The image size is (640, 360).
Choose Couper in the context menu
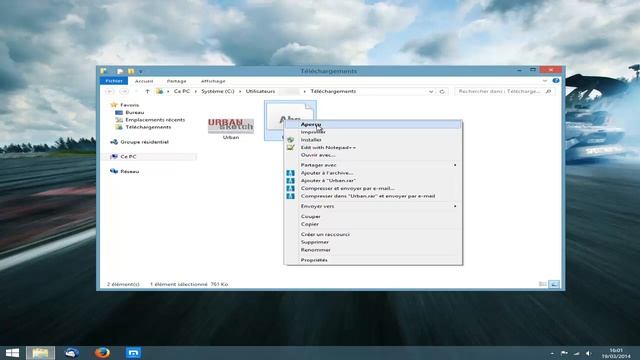click(x=373, y=216)
